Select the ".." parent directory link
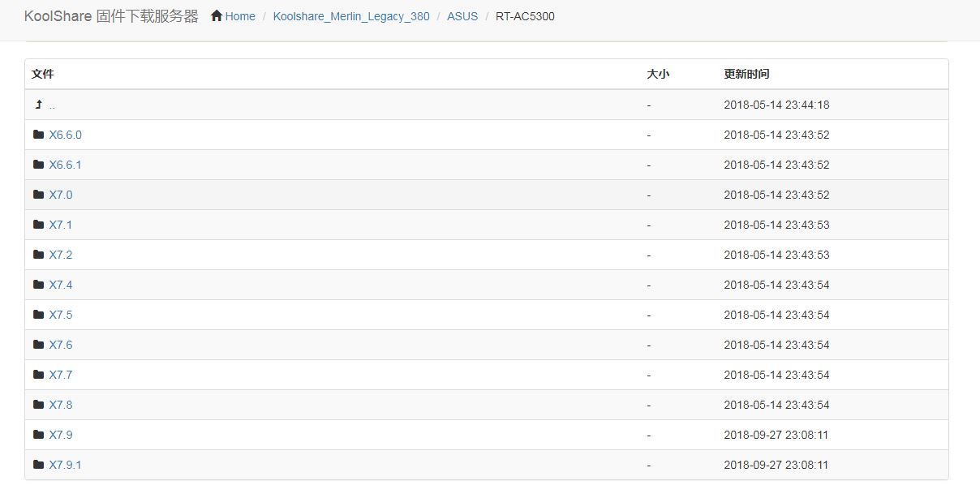This screenshot has width=980, height=485. (52, 105)
